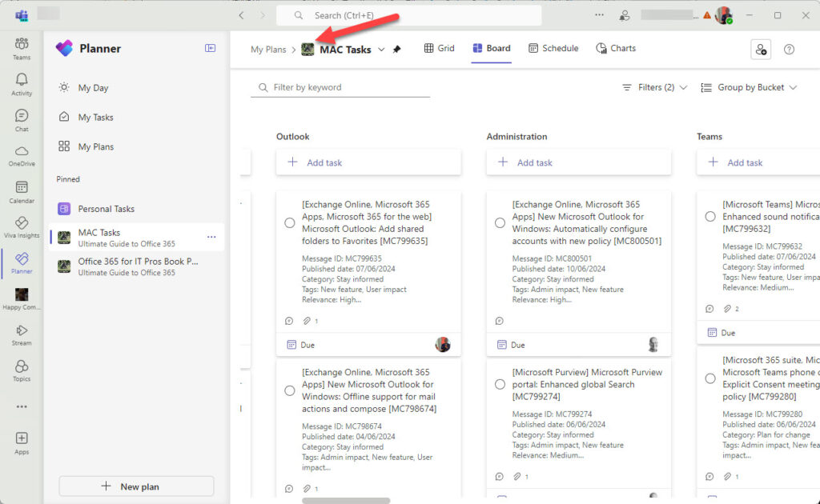This screenshot has width=820, height=504.
Task: Switch to the Schedule view tab
Action: point(553,48)
